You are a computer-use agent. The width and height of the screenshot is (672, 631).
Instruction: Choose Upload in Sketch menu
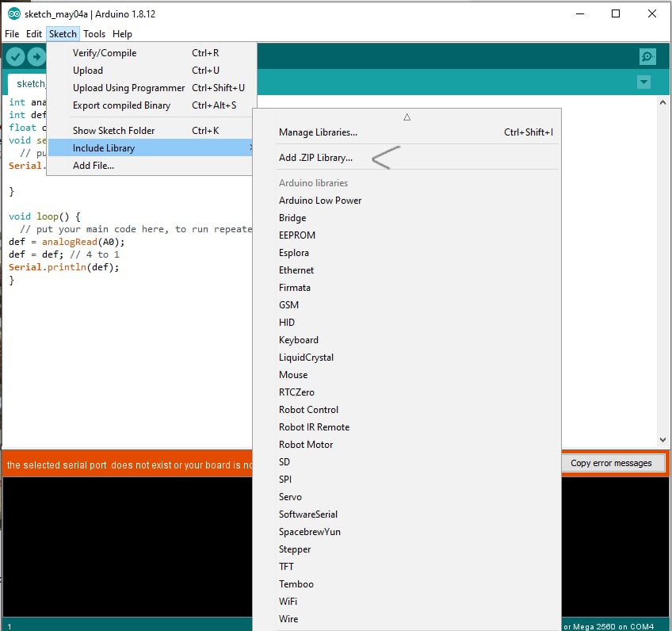point(151,71)
